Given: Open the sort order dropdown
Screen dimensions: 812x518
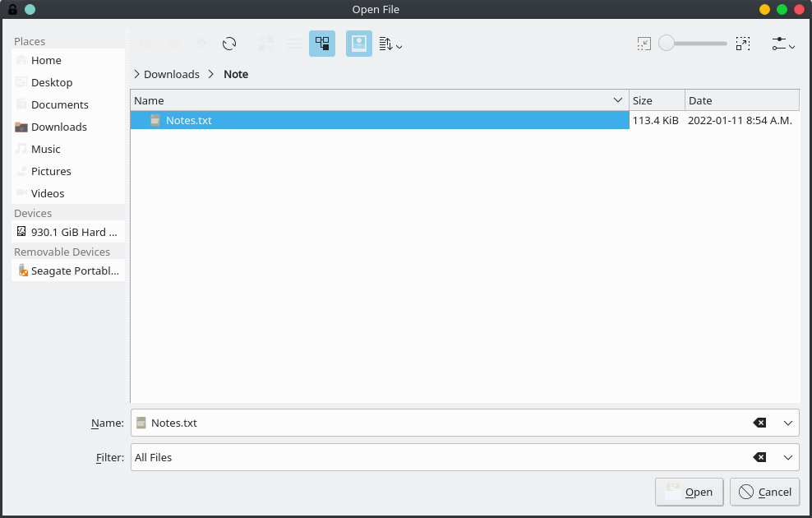Looking at the screenshot, I should (389, 44).
